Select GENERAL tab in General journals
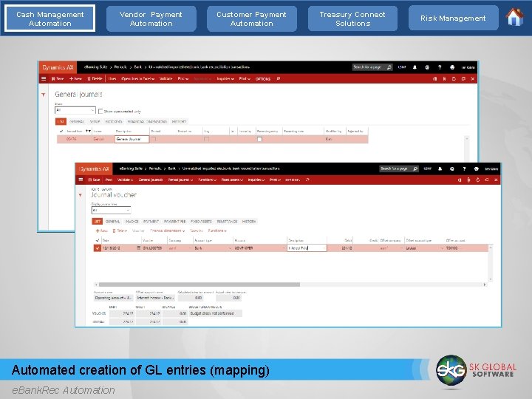The width and height of the screenshot is (532, 399). tap(77, 121)
